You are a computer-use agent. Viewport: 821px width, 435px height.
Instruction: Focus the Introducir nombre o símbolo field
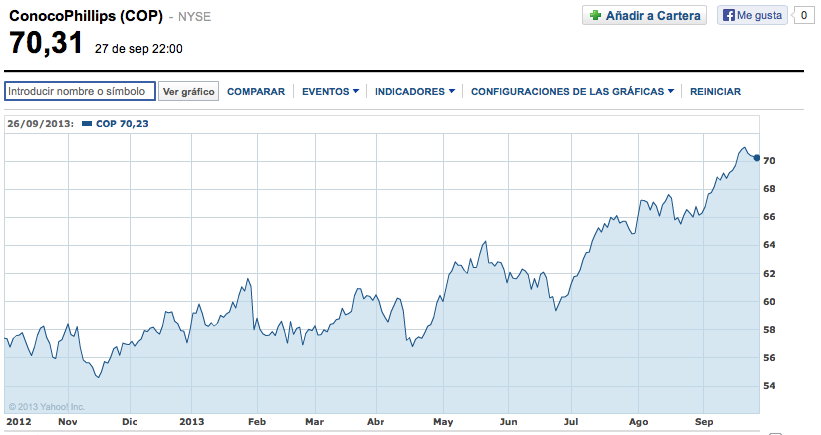(80, 91)
